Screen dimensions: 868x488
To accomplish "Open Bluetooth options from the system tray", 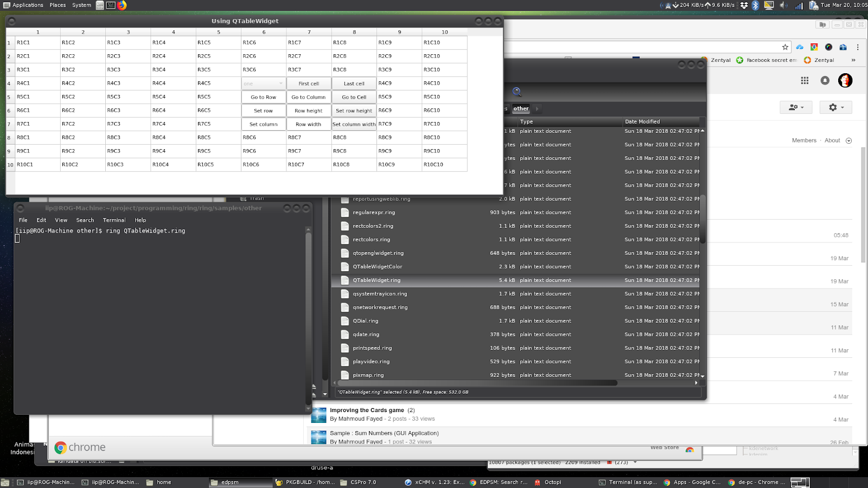I will [x=756, y=5].
